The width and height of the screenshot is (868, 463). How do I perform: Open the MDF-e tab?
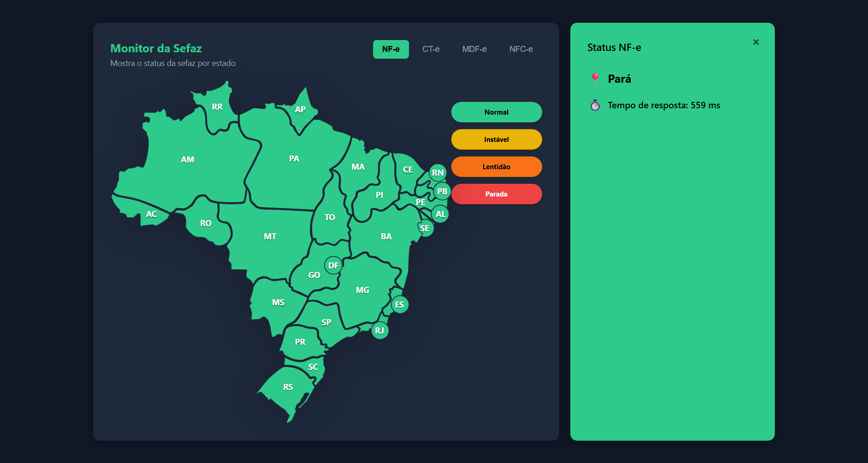[x=474, y=49]
